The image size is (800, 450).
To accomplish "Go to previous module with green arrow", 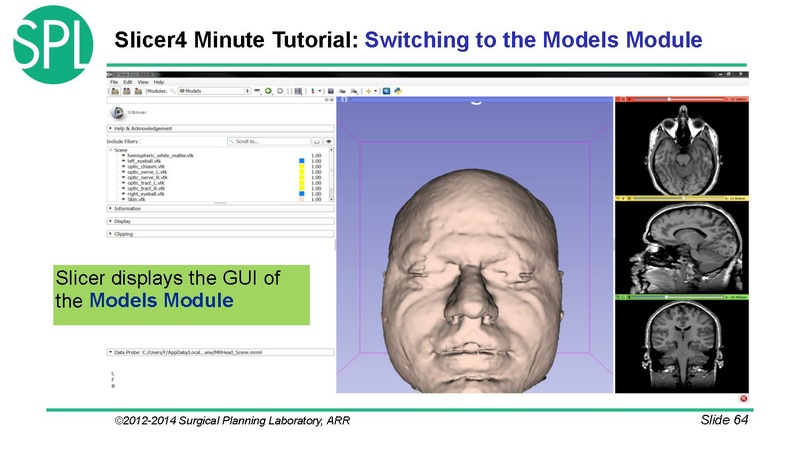I will [268, 91].
